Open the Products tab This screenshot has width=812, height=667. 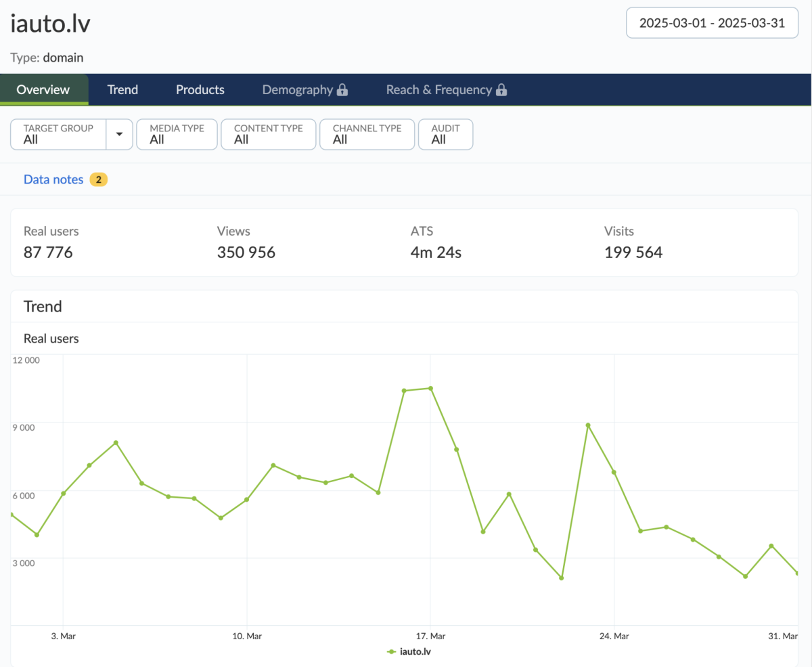coord(200,89)
